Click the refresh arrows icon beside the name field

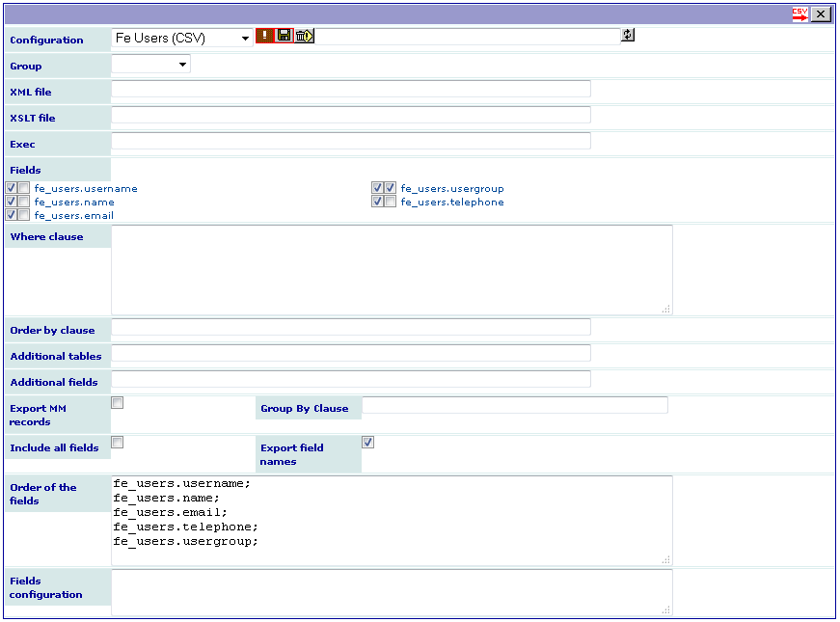pyautogui.click(x=628, y=36)
